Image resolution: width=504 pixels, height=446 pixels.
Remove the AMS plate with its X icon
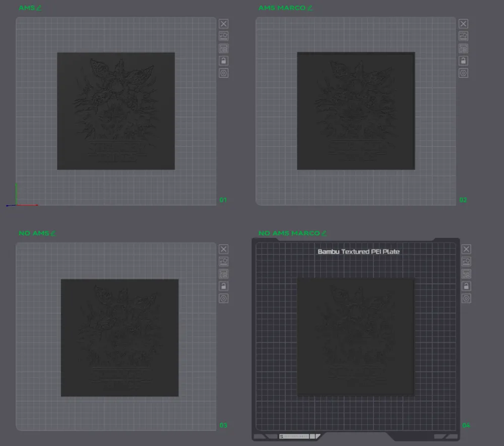click(x=224, y=24)
